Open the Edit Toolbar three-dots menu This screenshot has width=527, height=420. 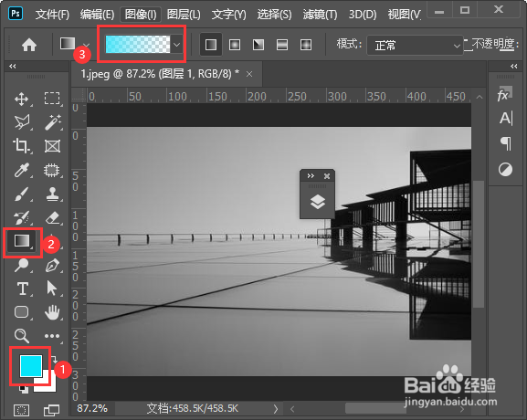[52, 336]
